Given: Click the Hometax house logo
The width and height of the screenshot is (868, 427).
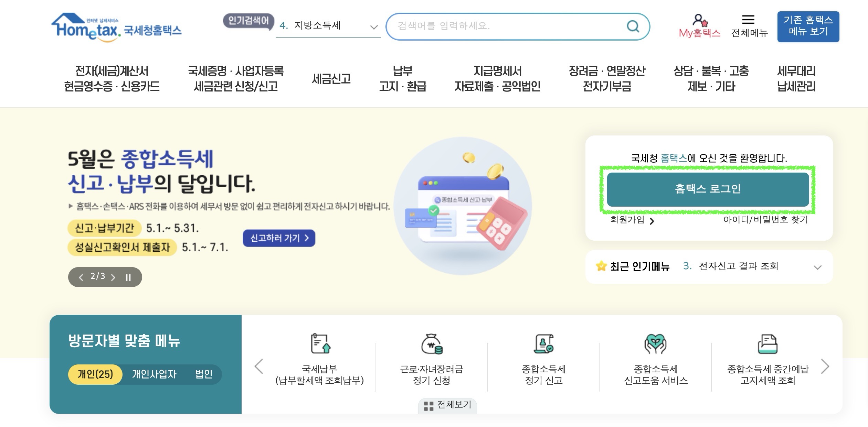Looking at the screenshot, I should coord(117,27).
